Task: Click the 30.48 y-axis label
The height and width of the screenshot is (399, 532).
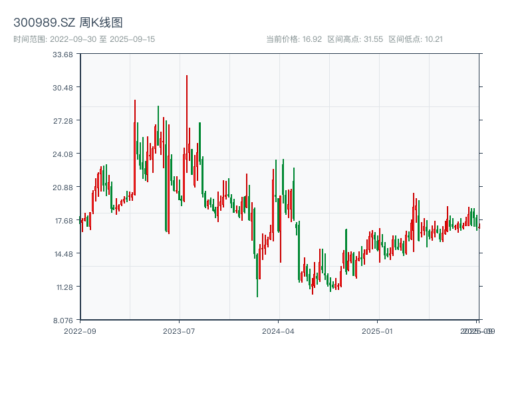Action: [x=63, y=88]
